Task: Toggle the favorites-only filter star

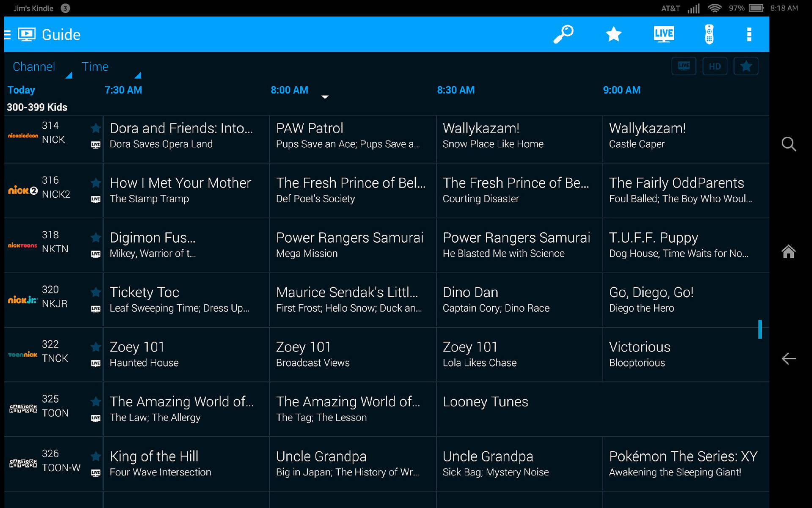Action: (x=746, y=66)
